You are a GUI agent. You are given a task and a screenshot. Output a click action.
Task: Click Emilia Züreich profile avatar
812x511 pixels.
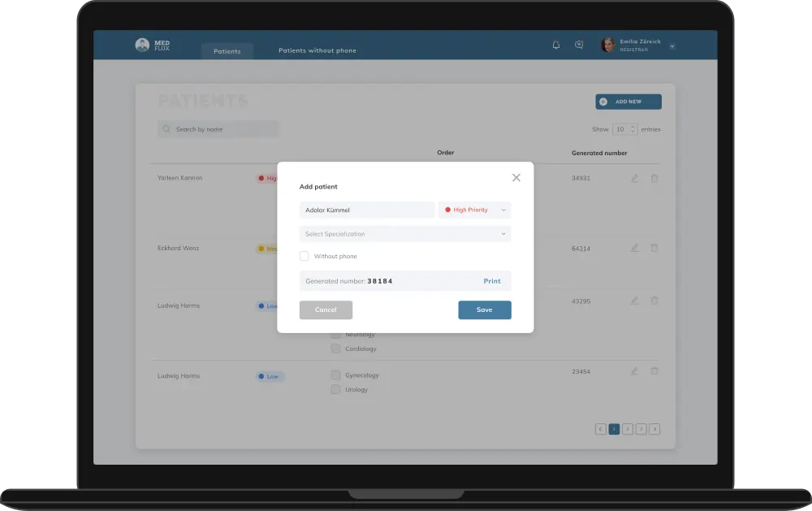607,45
